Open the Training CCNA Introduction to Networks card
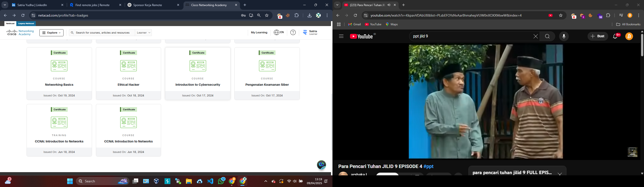Image resolution: width=644 pixels, height=187 pixels. 59,130
